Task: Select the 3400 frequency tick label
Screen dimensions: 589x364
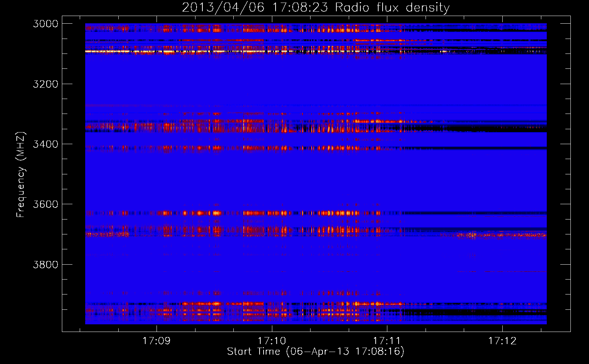Action: click(x=46, y=144)
